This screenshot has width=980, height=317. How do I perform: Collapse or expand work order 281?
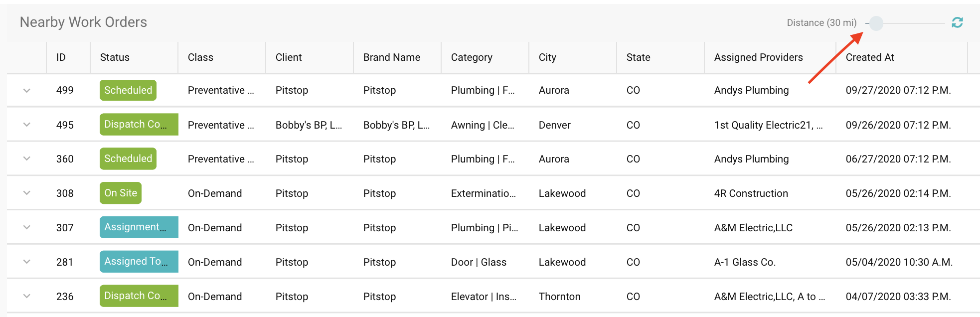pyautogui.click(x=26, y=261)
